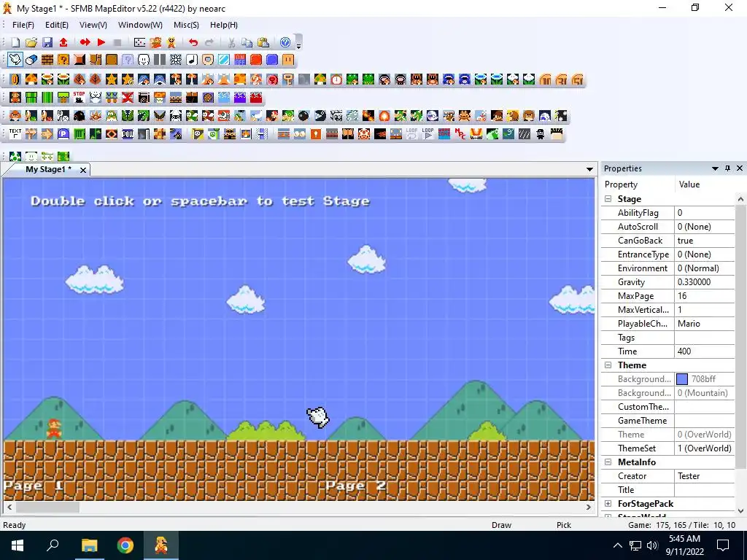Open File Explorer from the taskbar

(89, 545)
